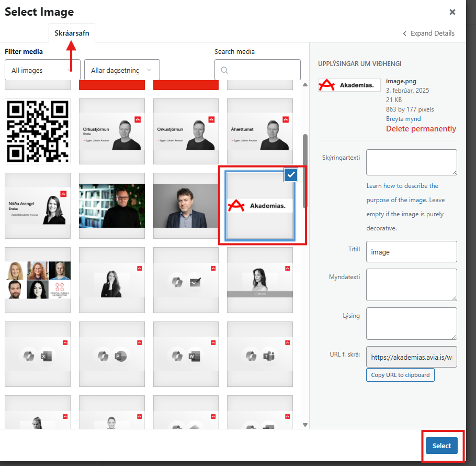The width and height of the screenshot is (476, 466).
Task: Click the Delete permanently link
Action: pos(421,129)
